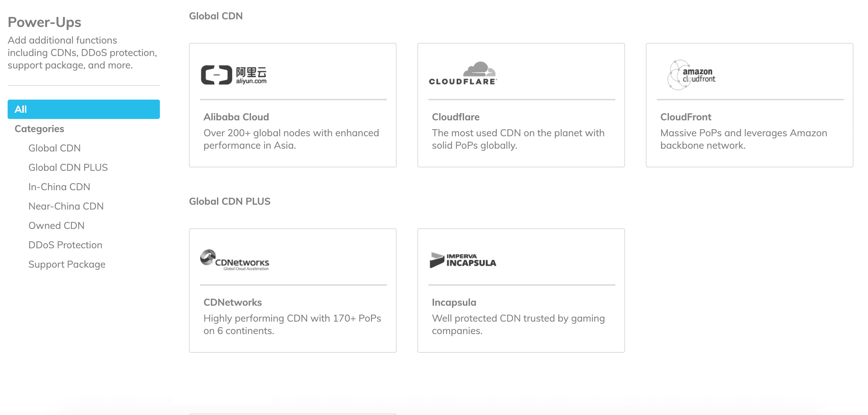Open the Alibaba Cloud card title
The height and width of the screenshot is (415, 868).
(x=236, y=117)
